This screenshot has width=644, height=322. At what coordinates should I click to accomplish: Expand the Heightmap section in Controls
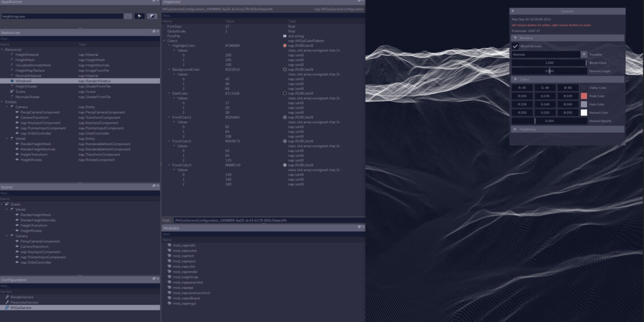tap(515, 129)
